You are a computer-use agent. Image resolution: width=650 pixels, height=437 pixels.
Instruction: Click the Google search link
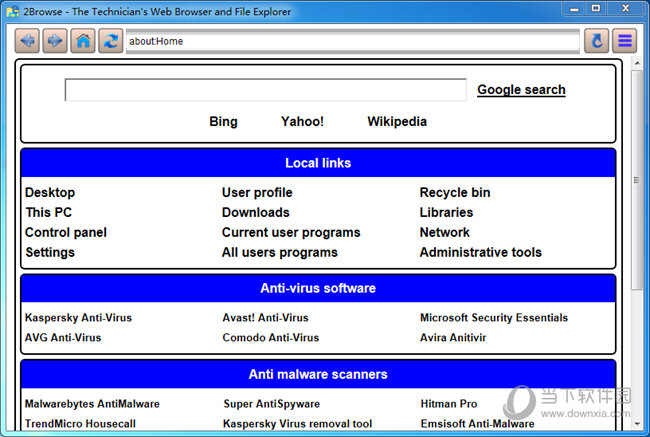pos(521,90)
